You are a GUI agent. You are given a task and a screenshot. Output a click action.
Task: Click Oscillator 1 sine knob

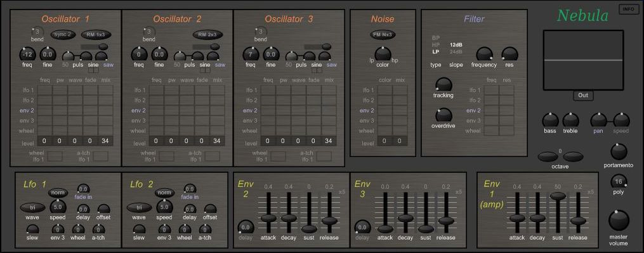(x=86, y=57)
